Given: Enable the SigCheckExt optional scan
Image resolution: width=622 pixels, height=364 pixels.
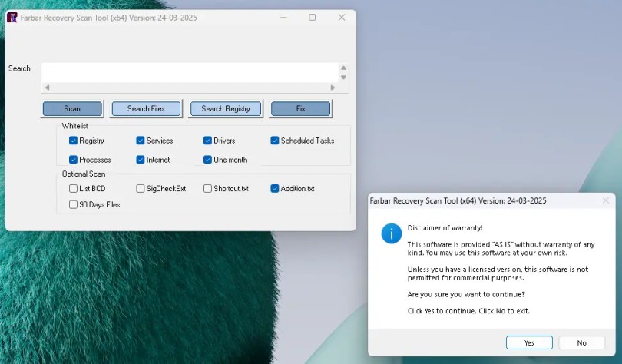Looking at the screenshot, I should 140,188.
